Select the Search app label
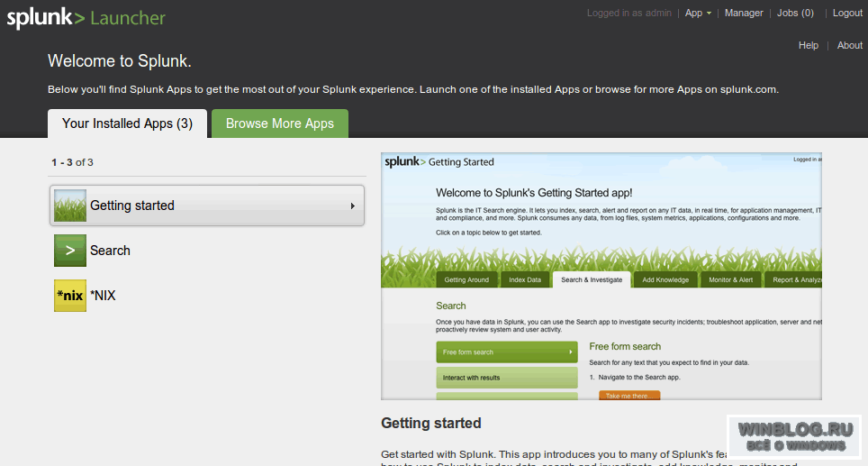The width and height of the screenshot is (868, 466). [x=110, y=251]
